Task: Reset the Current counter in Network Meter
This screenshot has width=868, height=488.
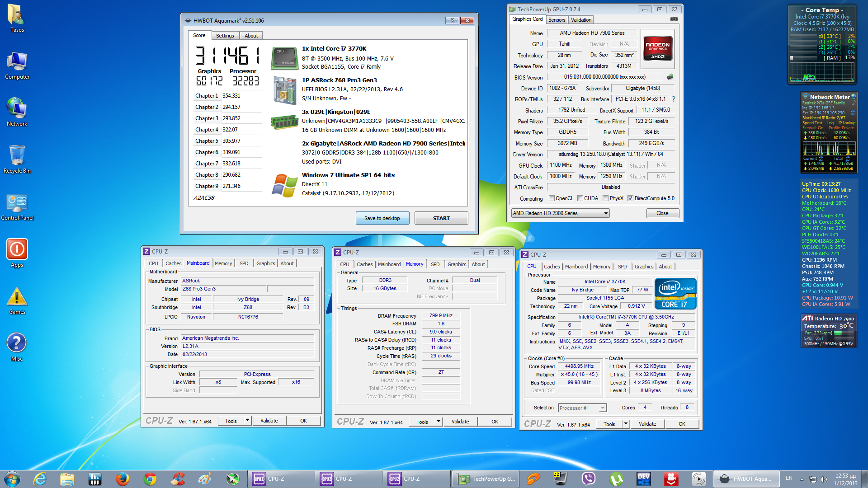Action: click(x=821, y=159)
